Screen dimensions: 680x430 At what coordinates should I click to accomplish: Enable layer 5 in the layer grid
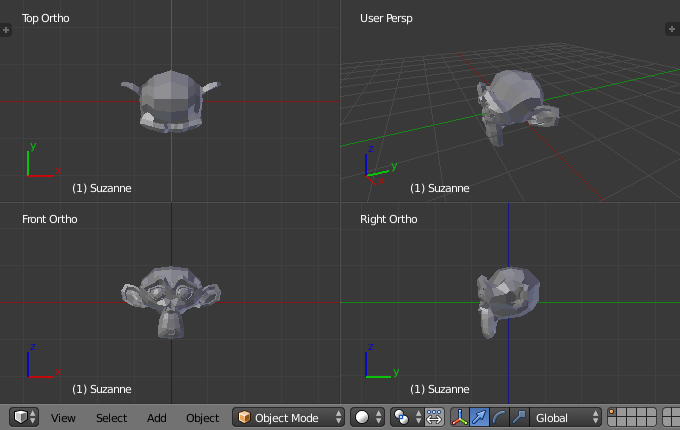651,413
